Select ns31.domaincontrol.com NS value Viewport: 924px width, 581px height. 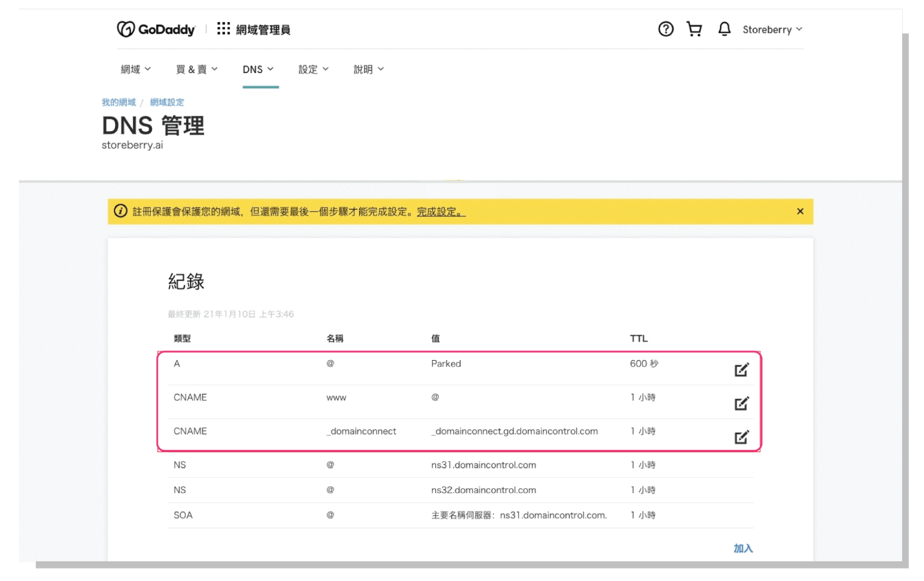point(483,465)
